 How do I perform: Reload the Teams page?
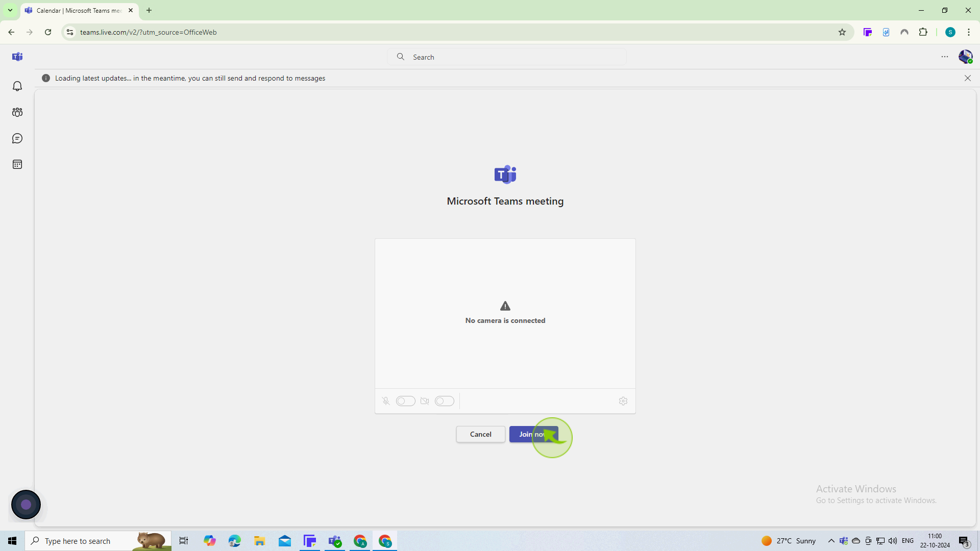point(48,32)
